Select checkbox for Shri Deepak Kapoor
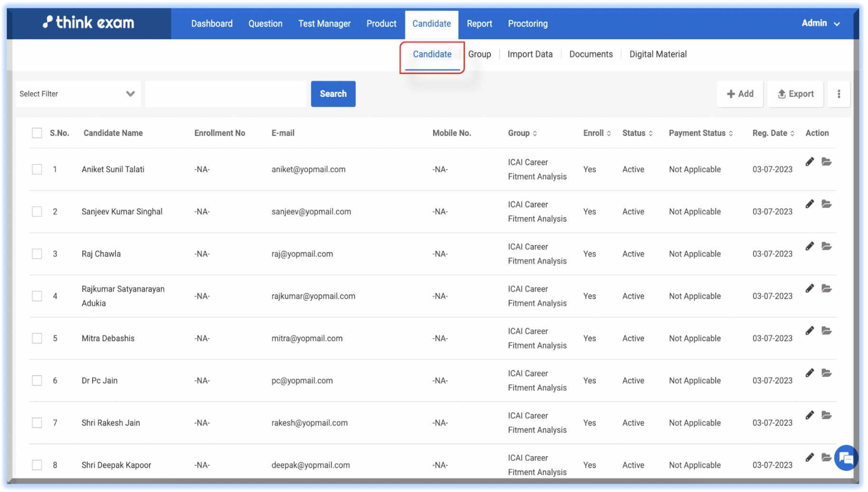The width and height of the screenshot is (868, 492). click(37, 465)
